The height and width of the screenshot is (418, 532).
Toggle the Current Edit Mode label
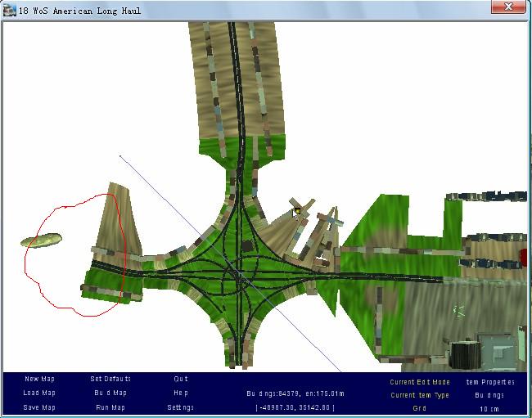pos(419,382)
